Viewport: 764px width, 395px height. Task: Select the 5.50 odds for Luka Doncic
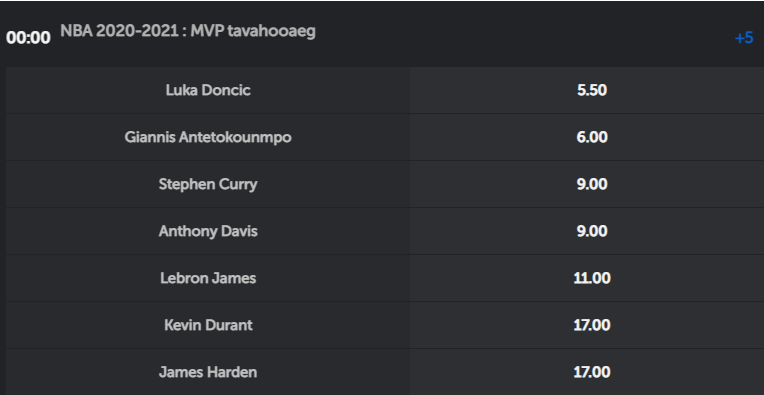point(587,90)
